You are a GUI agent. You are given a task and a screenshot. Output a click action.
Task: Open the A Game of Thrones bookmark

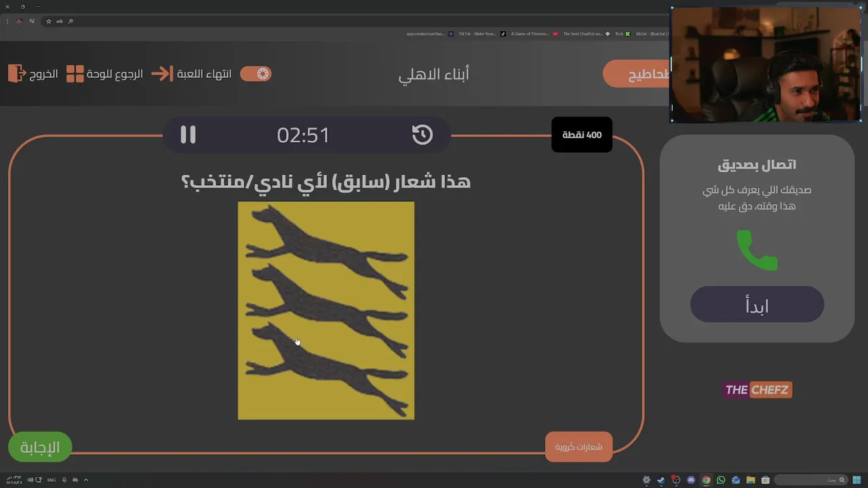pos(535,34)
